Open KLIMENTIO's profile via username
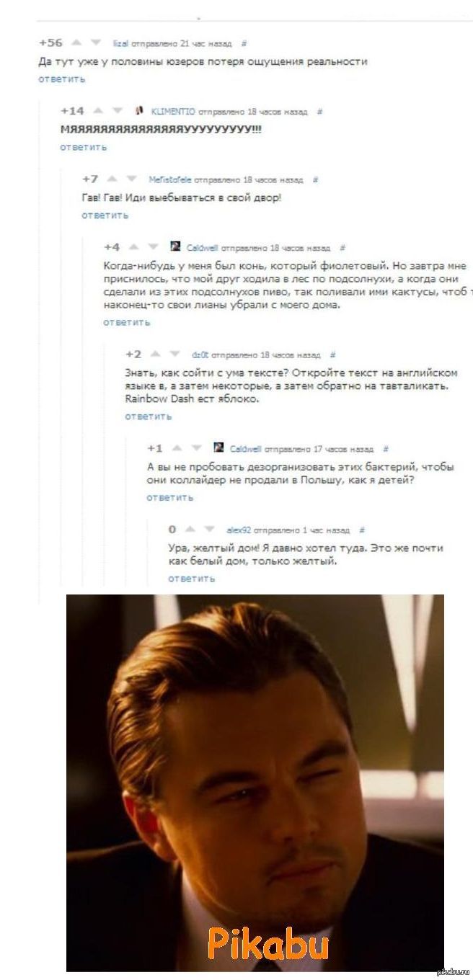Screen dimensions: 473x980 [x=174, y=111]
